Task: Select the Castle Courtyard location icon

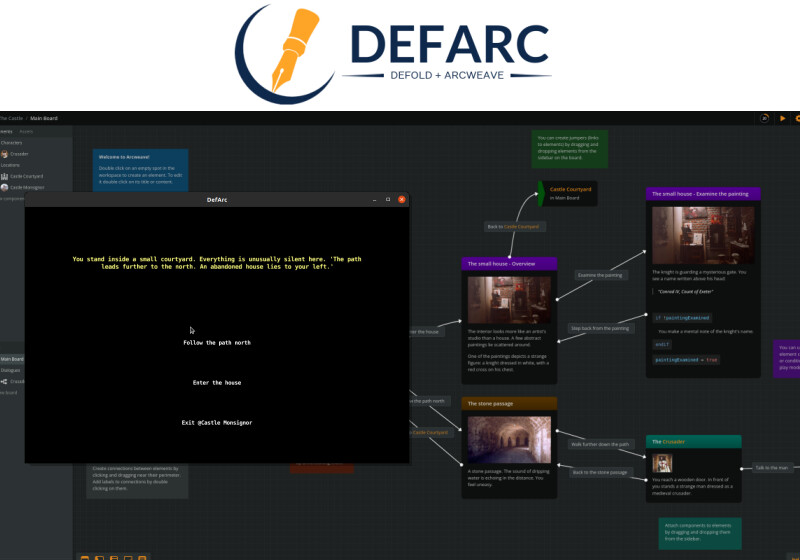Action: 5,176
